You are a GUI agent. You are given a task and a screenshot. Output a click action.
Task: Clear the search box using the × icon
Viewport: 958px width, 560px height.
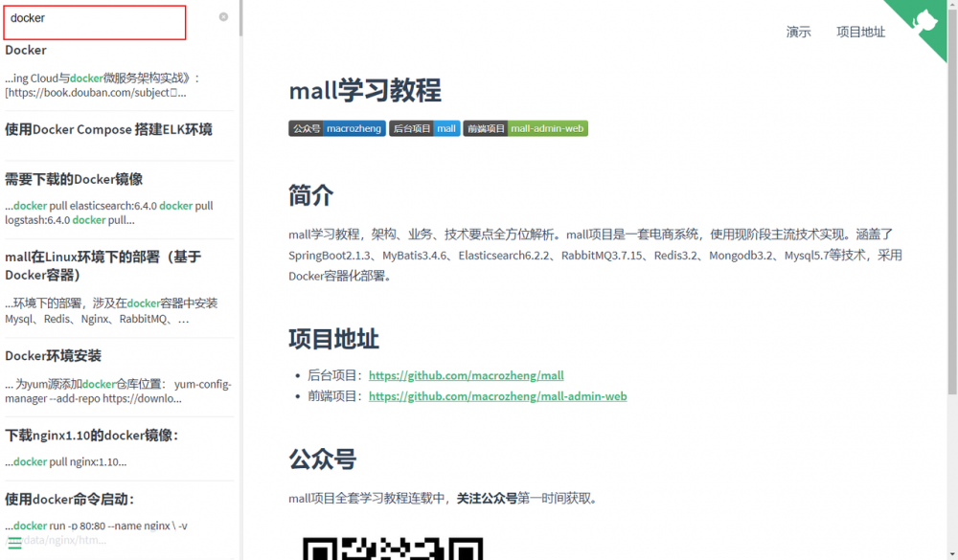coord(222,16)
